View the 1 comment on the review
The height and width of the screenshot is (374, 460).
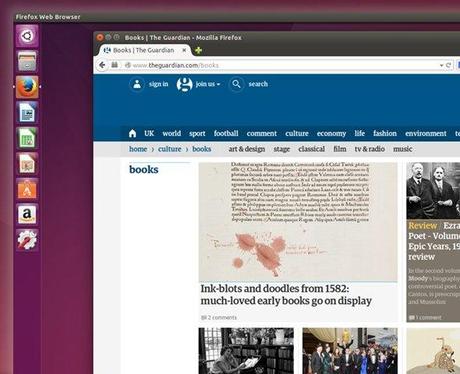point(425,317)
